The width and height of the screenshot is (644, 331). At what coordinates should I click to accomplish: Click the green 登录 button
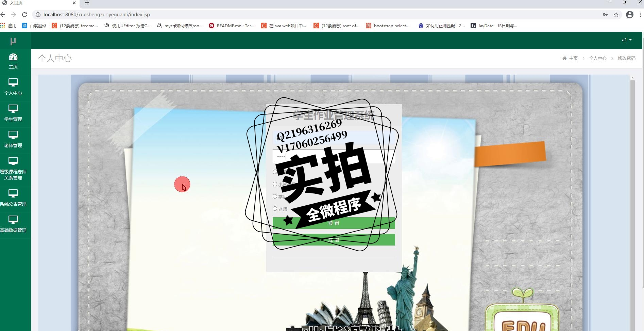point(334,223)
